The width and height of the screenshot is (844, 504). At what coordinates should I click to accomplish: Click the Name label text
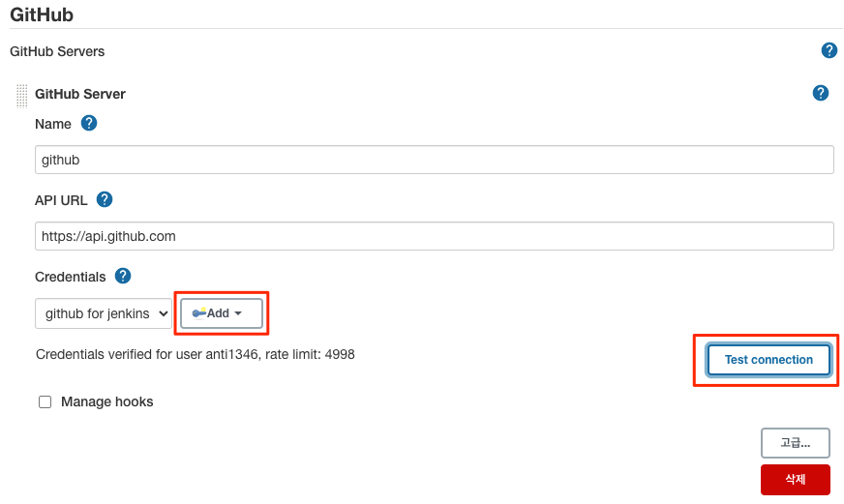coord(52,124)
